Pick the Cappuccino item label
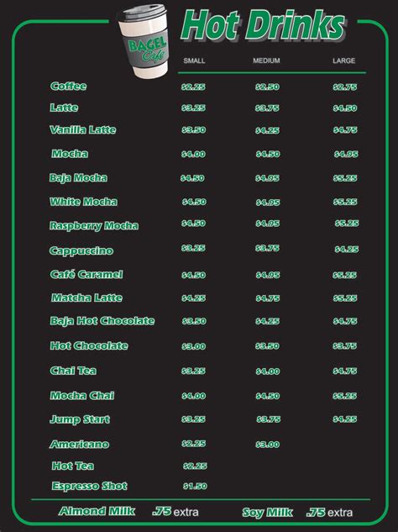 click(x=81, y=251)
